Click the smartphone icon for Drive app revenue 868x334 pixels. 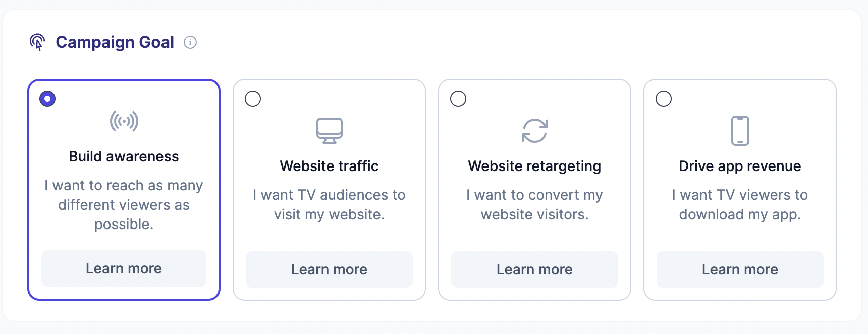click(740, 131)
